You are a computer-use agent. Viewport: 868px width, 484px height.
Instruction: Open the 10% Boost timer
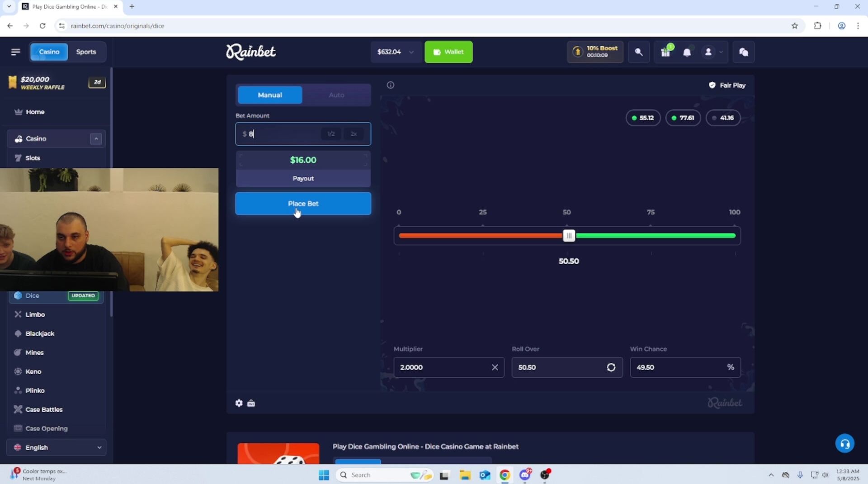coord(595,52)
